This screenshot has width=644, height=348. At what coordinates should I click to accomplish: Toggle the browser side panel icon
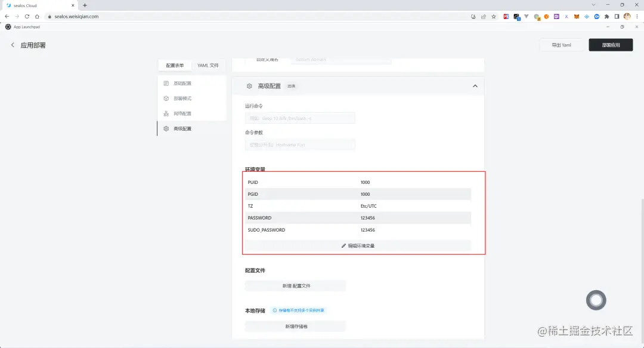(617, 17)
